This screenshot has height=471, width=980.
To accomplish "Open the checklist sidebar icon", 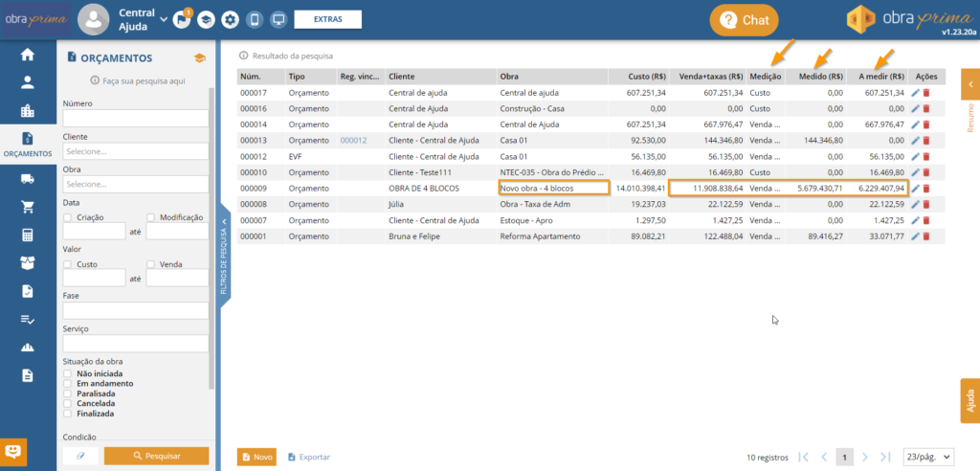I will 28,319.
